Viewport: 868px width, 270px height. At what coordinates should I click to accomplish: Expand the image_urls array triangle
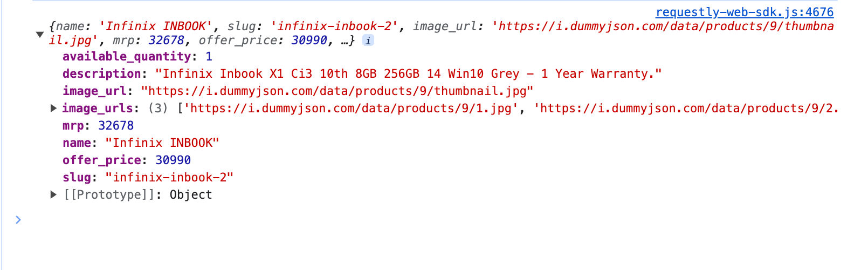pos(53,108)
